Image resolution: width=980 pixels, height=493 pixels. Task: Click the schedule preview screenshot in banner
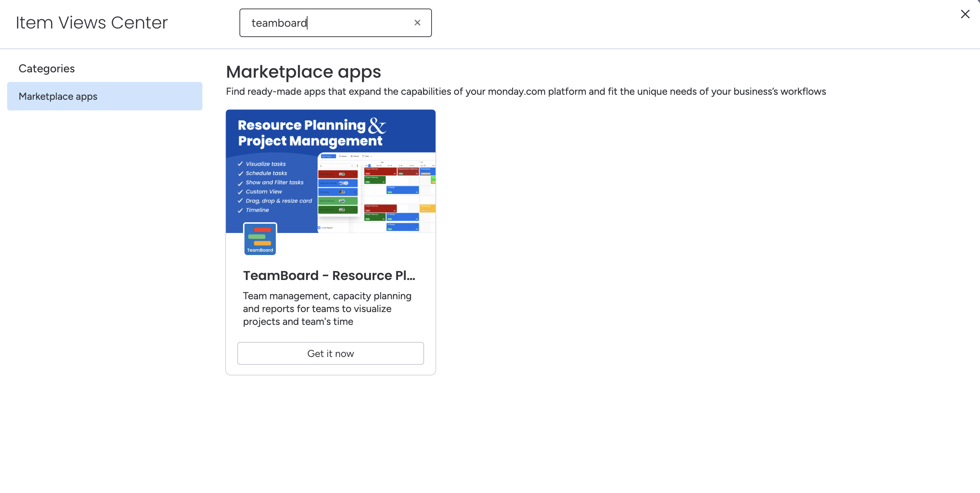[x=376, y=192]
